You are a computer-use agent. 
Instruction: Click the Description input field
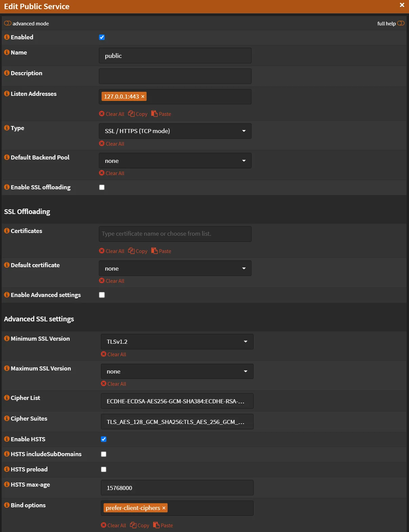[175, 76]
